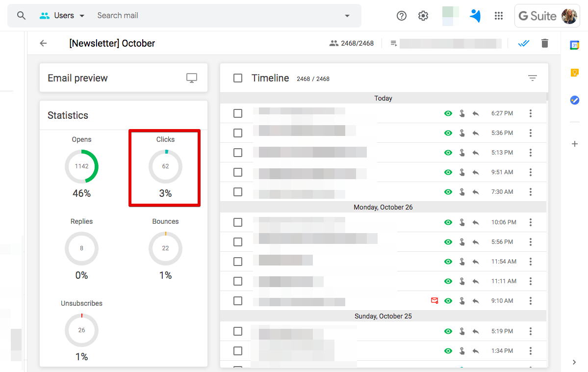This screenshot has height=372, width=588.
Task: Select the click-tracking finger icon on the top row
Action: [461, 113]
